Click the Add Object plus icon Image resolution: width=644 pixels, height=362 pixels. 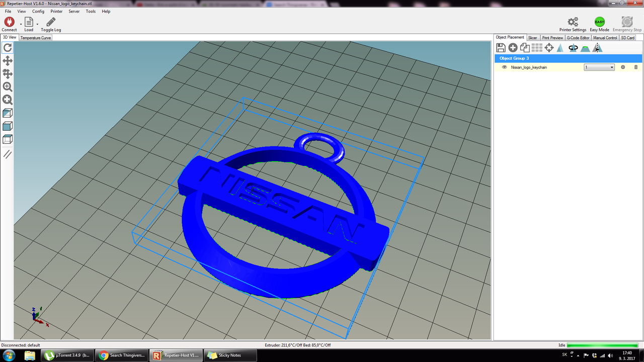pyautogui.click(x=513, y=48)
